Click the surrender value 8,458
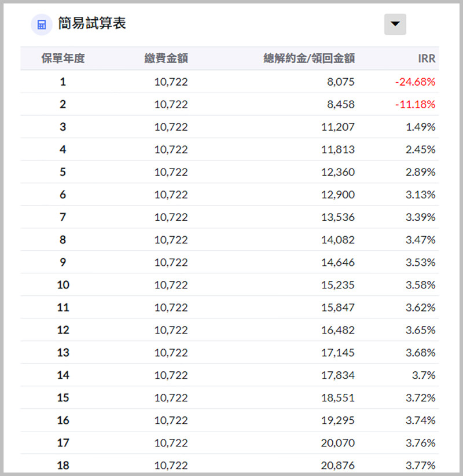This screenshot has width=463, height=476. point(341,104)
